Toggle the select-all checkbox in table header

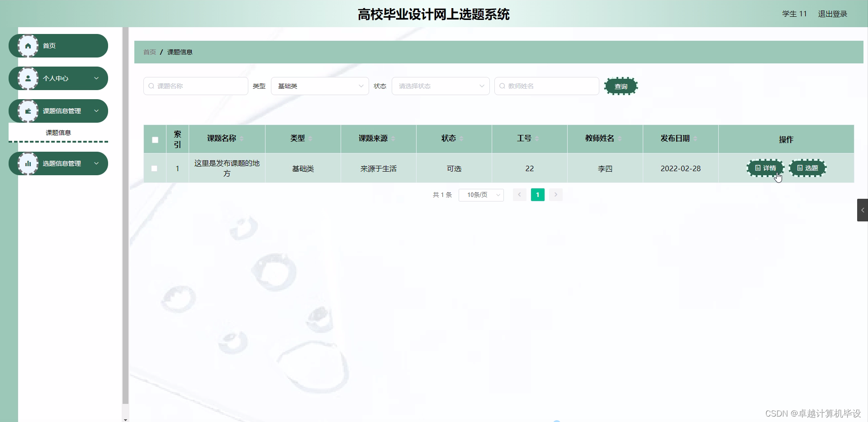(x=155, y=139)
